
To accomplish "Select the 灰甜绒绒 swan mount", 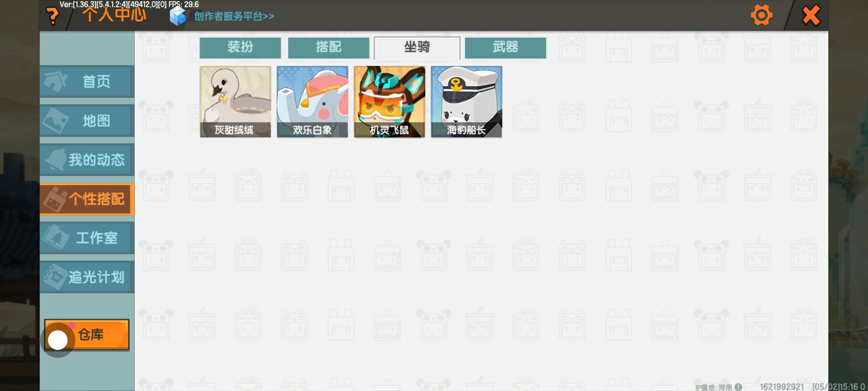I will click(x=235, y=102).
